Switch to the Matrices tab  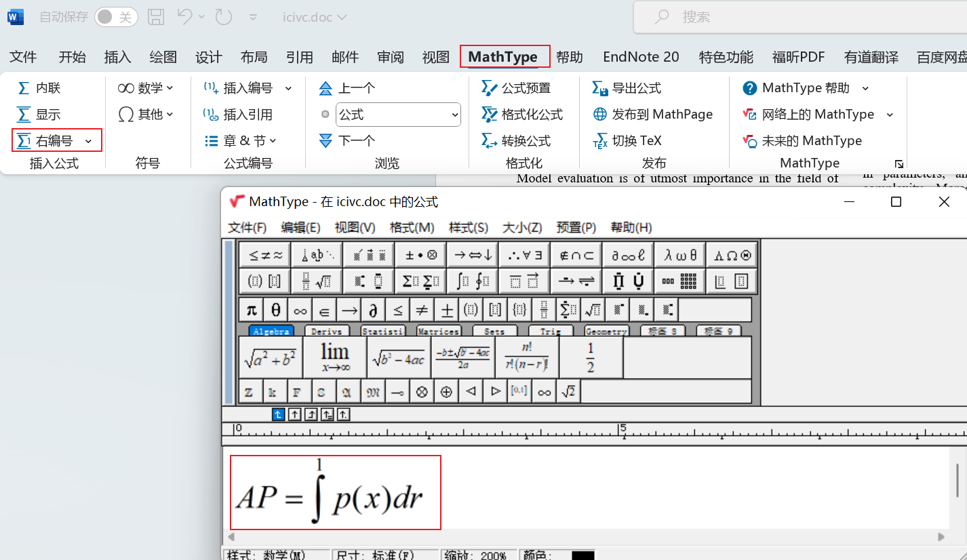tap(438, 331)
